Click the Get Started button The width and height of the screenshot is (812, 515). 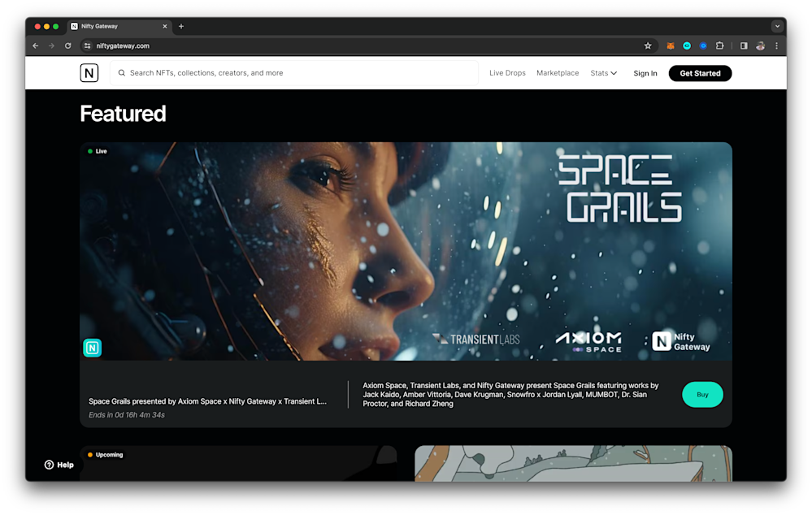(700, 73)
